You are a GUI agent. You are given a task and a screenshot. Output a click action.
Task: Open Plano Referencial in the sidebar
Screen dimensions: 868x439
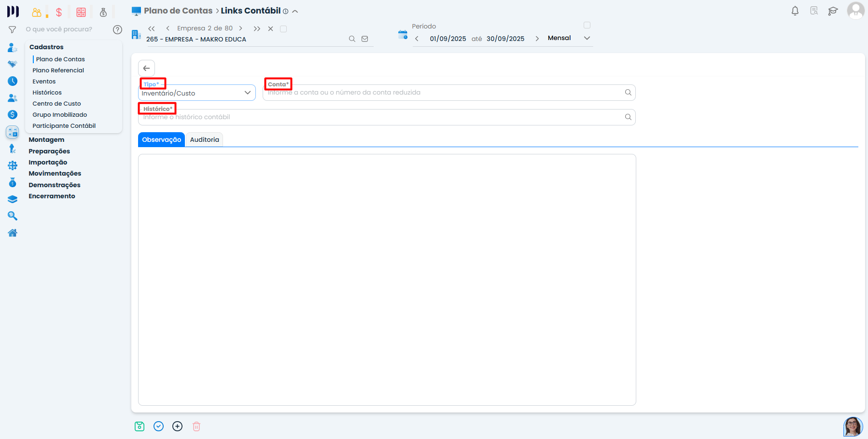click(58, 70)
